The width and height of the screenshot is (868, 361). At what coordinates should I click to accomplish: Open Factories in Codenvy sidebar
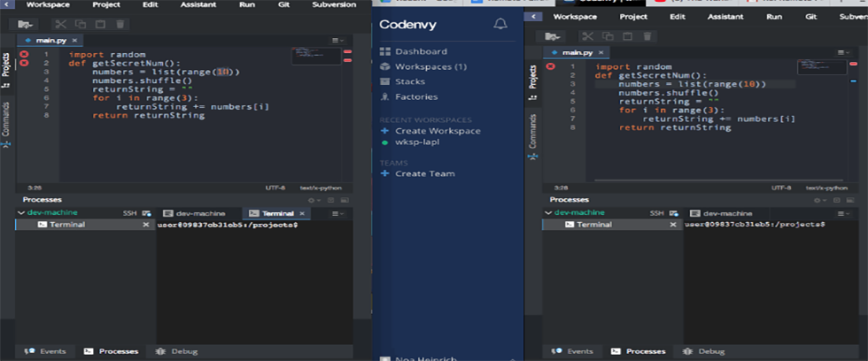coord(409,96)
